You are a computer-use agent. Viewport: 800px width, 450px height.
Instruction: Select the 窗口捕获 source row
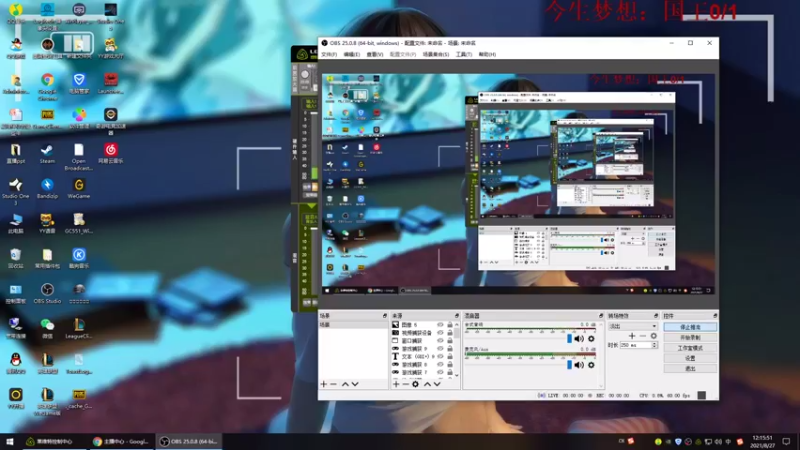[423, 341]
